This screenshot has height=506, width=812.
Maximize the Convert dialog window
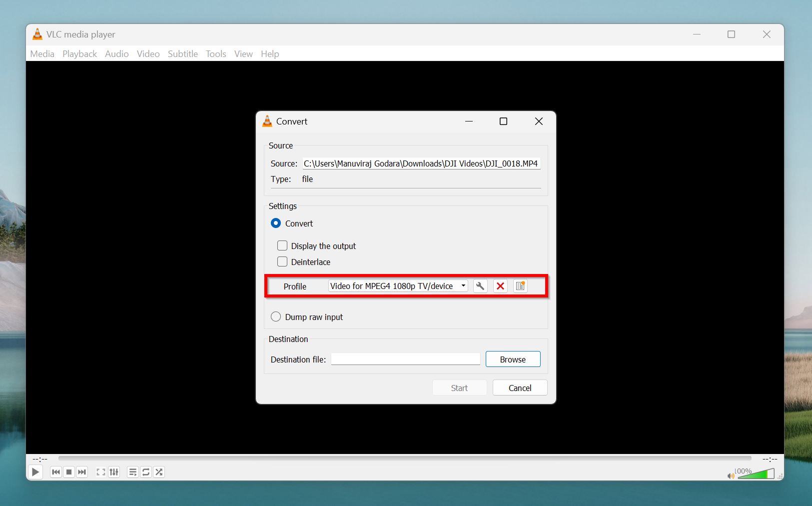(503, 121)
